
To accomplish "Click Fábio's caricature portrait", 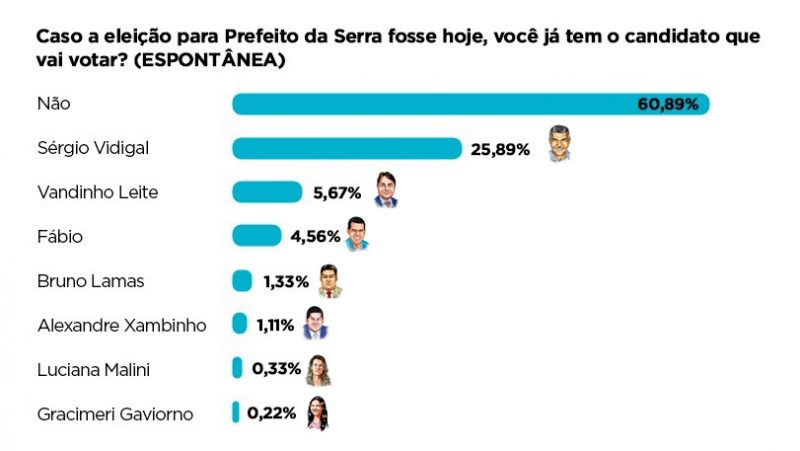I will (357, 234).
